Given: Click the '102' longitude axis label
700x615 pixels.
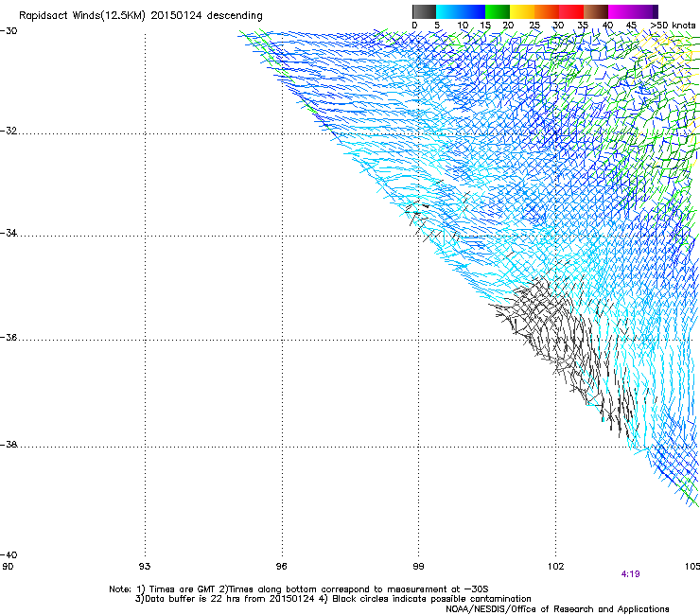Looking at the screenshot, I should [555, 567].
